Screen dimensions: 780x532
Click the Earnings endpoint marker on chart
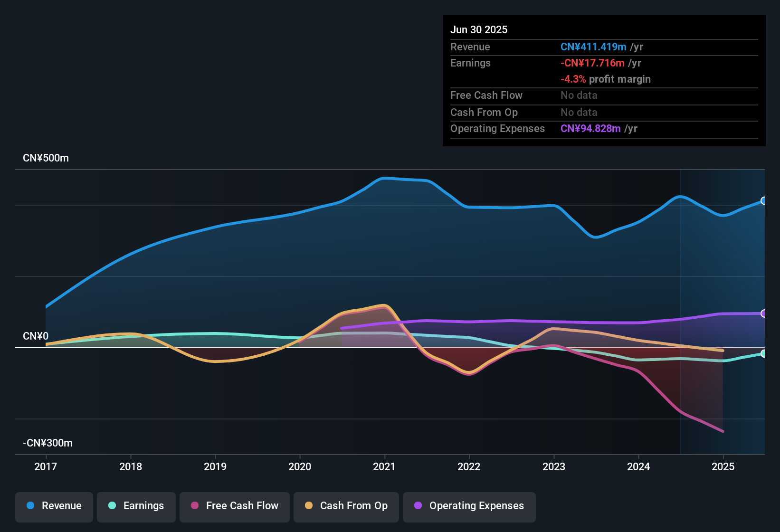[763, 353]
